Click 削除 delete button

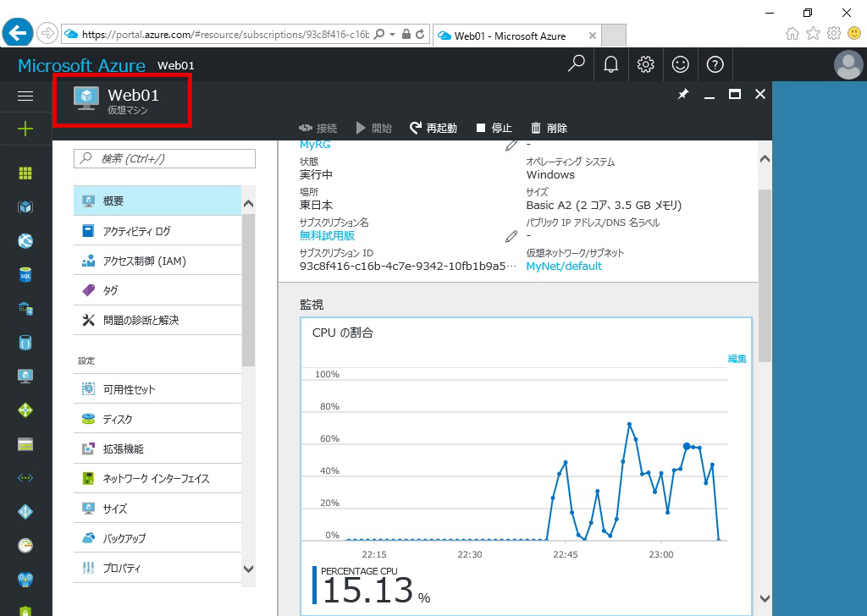549,128
